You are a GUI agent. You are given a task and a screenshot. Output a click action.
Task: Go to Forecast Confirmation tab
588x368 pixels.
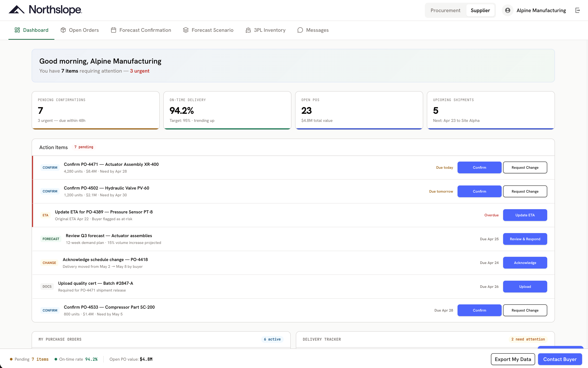coord(141,30)
